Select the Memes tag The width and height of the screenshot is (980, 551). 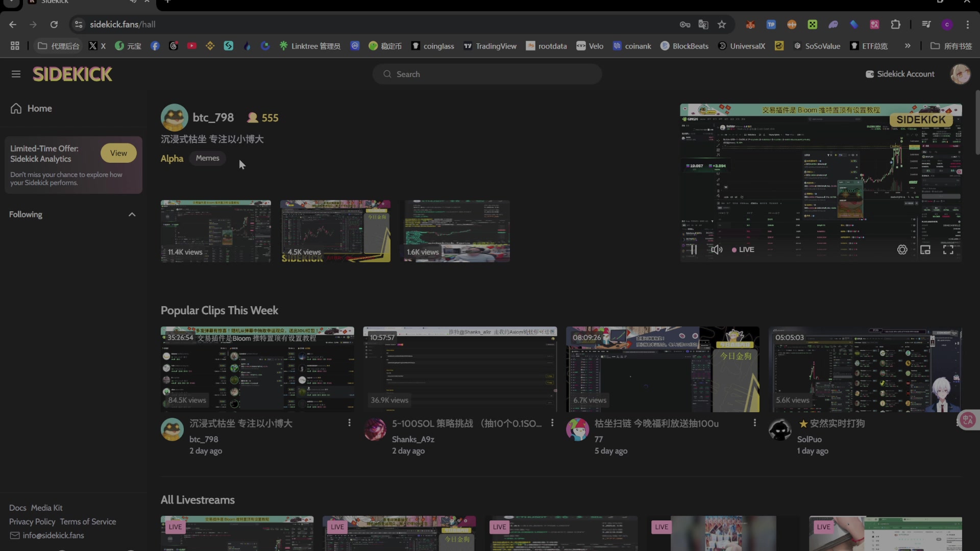tap(207, 158)
